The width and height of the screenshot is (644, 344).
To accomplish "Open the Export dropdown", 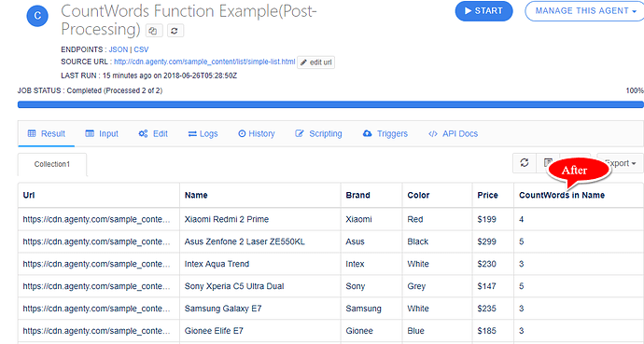I will pos(620,163).
